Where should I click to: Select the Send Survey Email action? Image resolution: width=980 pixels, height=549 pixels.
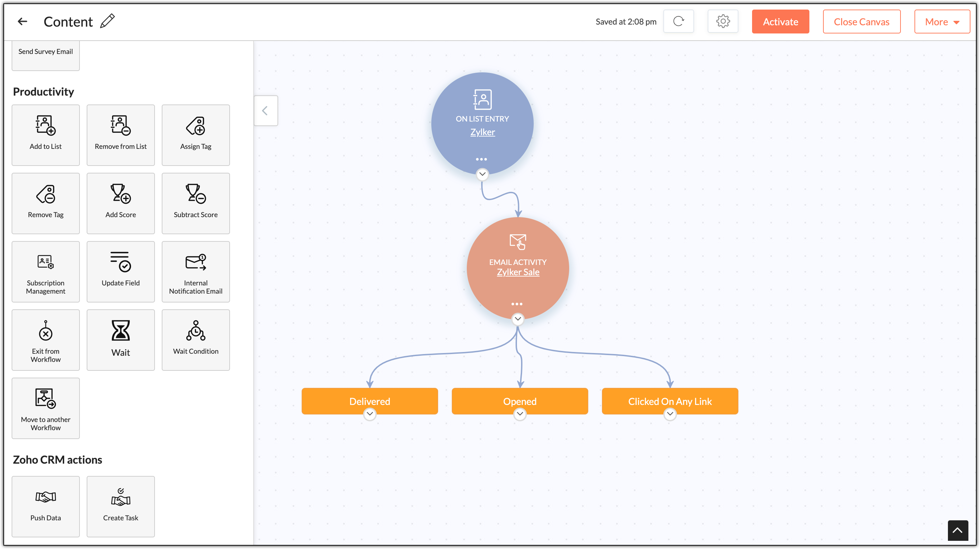[x=46, y=55]
